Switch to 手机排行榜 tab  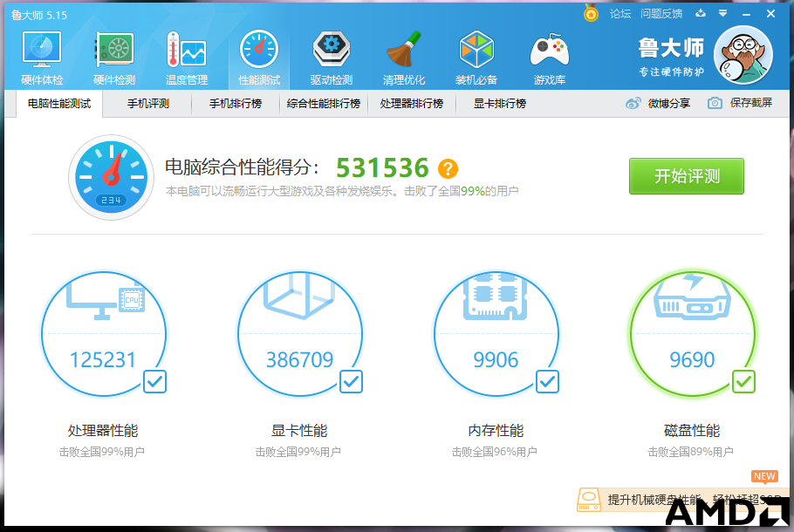pyautogui.click(x=236, y=104)
